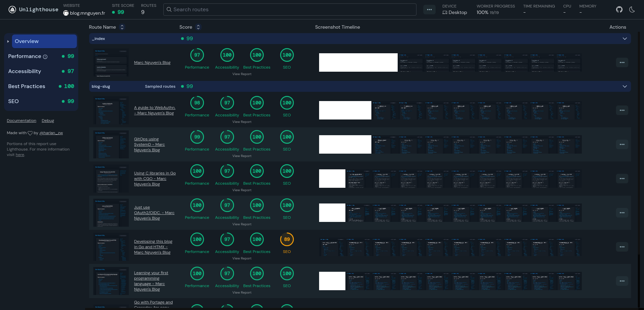Click Performance 97 gauge of Marc Nguyen's Blog
Image resolution: width=644 pixels, height=310 pixels.
point(197,55)
